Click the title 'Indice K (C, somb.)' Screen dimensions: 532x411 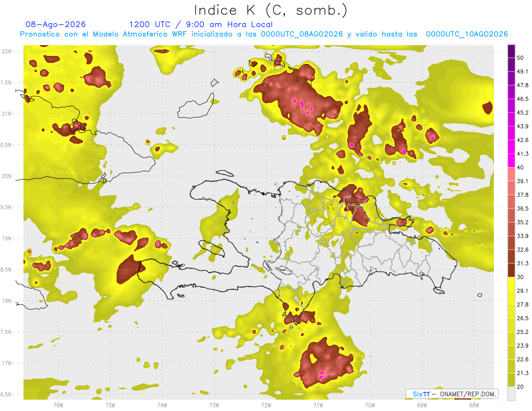[x=270, y=10]
